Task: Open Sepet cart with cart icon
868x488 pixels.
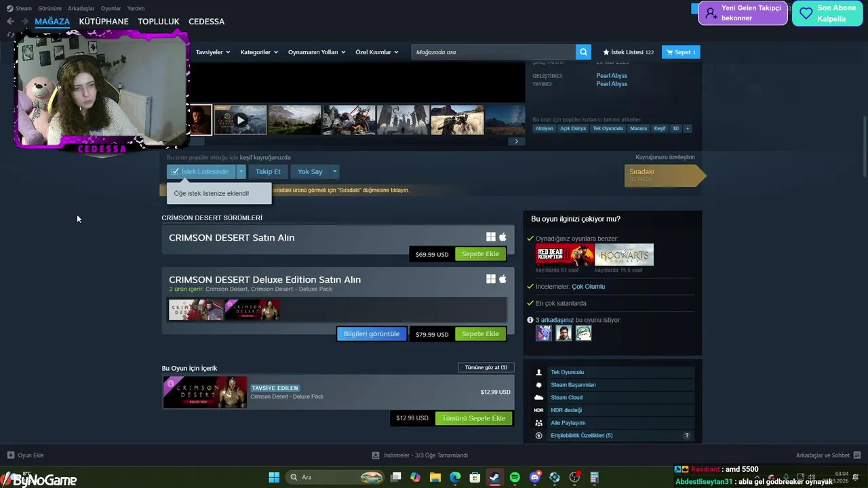Action: click(x=681, y=52)
